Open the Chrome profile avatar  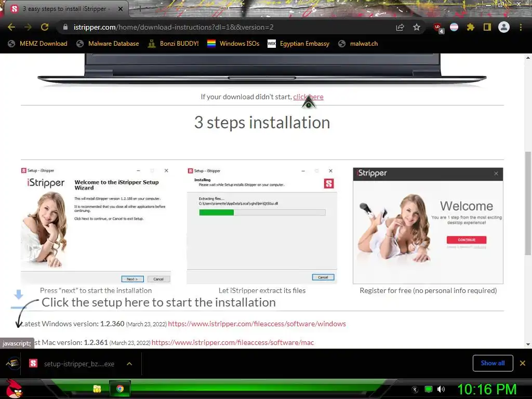tap(504, 27)
